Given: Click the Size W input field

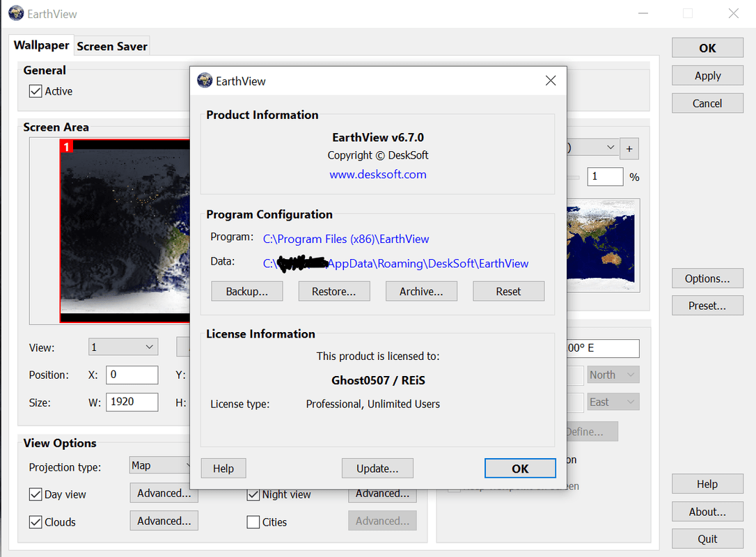Looking at the screenshot, I should pos(132,402).
